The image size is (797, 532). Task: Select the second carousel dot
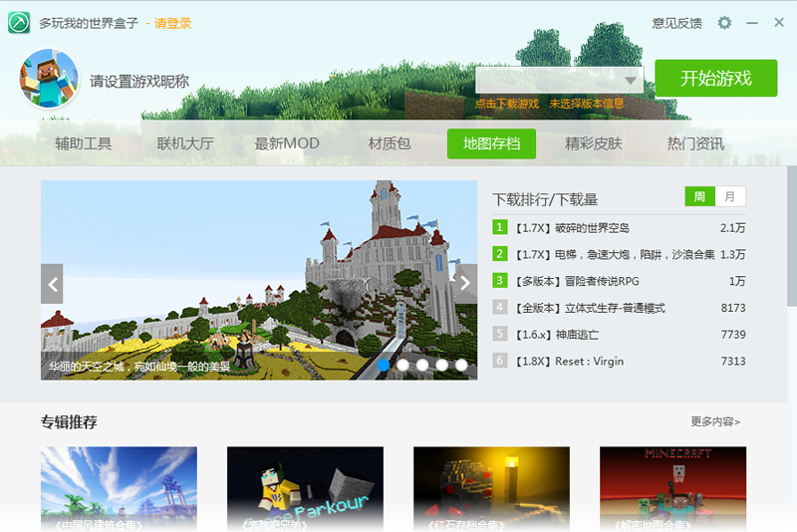tap(403, 365)
